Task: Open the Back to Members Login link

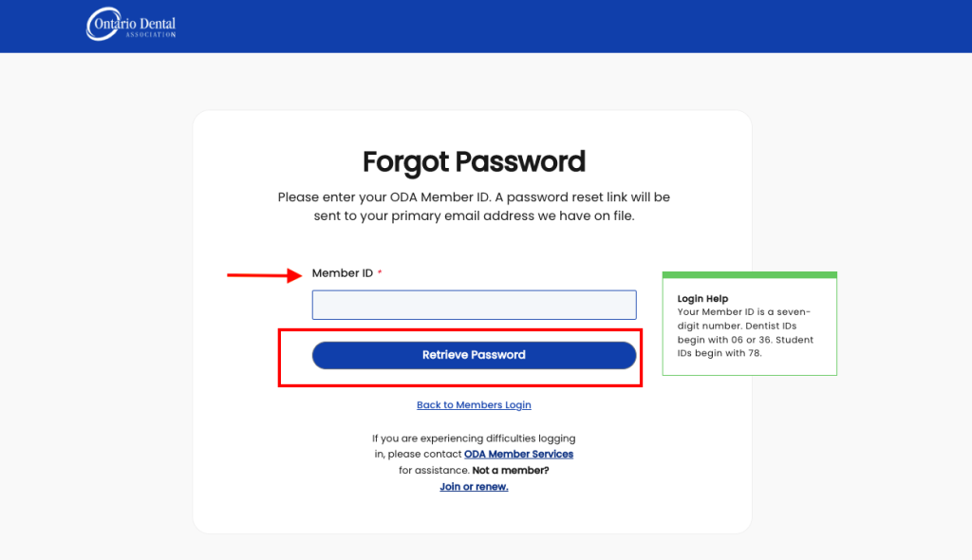Action: point(474,405)
